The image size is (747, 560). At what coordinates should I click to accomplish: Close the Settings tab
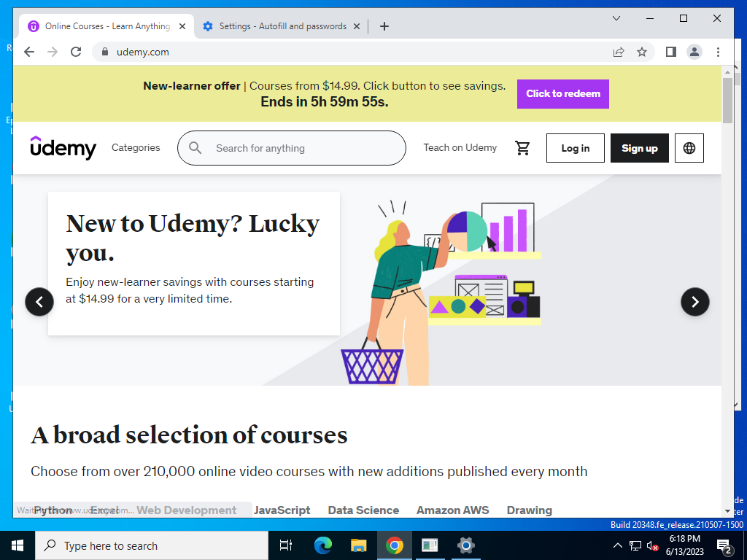point(356,27)
